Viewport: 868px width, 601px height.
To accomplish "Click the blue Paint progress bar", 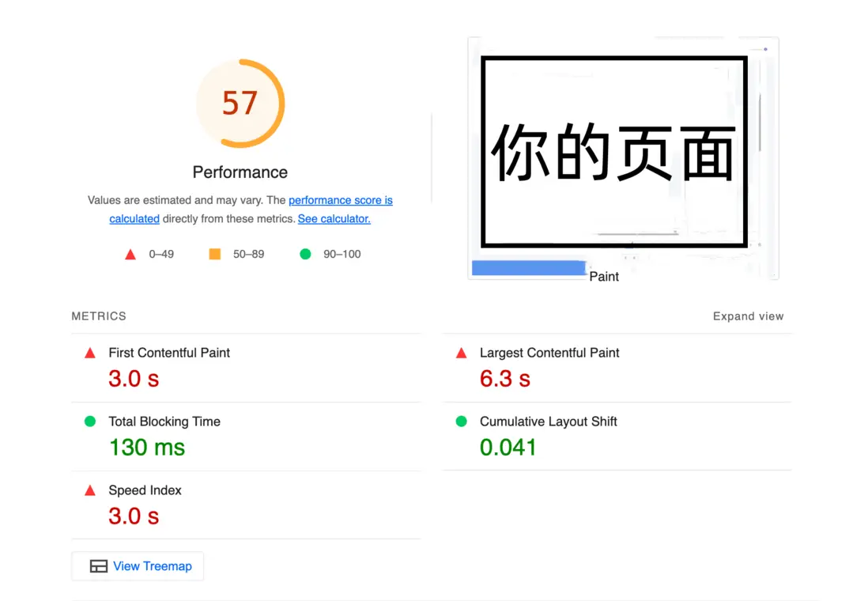I will pyautogui.click(x=529, y=268).
